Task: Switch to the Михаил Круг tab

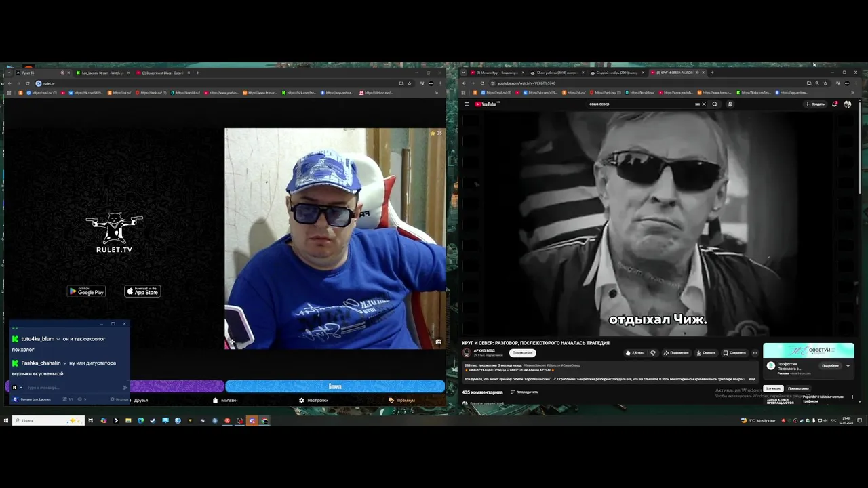Action: (x=497, y=73)
